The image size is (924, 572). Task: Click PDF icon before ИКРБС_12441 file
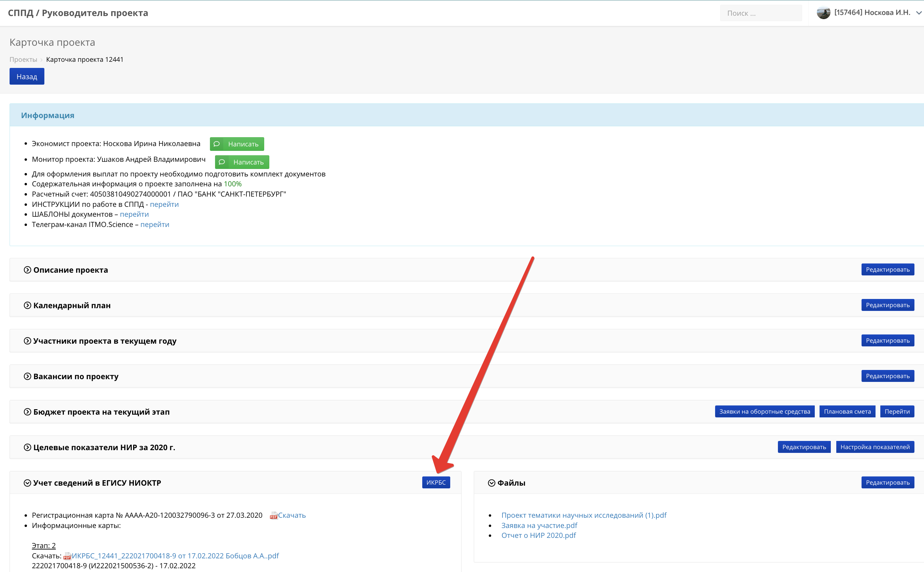(x=67, y=556)
